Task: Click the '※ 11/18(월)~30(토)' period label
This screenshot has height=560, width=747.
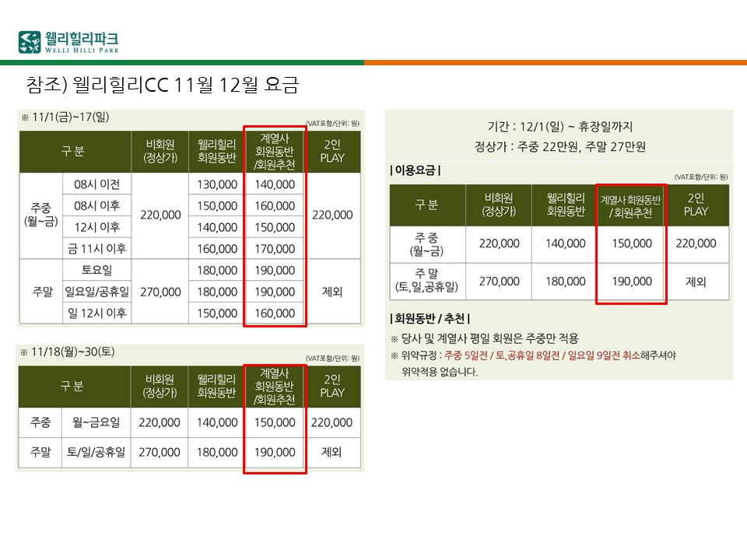Action: [x=68, y=352]
